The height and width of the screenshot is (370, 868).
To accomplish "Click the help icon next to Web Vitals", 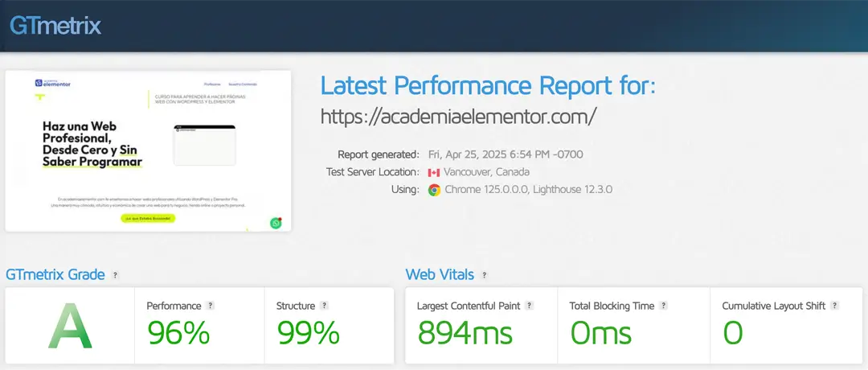I will coord(485,275).
